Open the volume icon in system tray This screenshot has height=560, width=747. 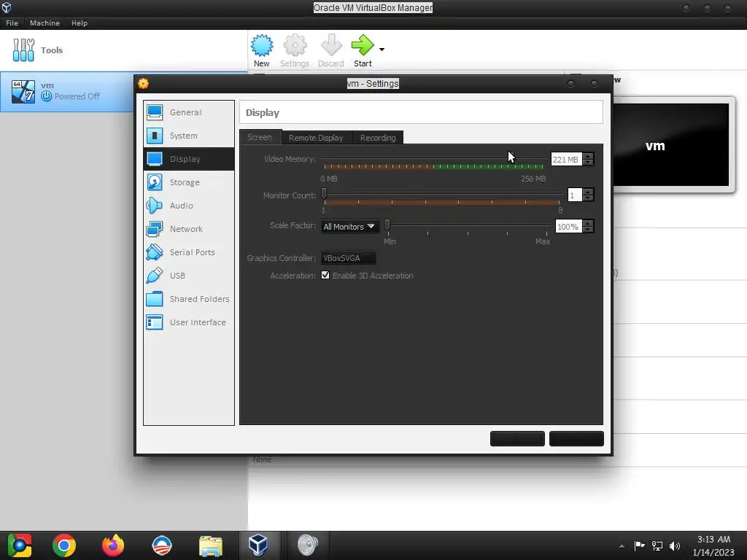(x=675, y=545)
